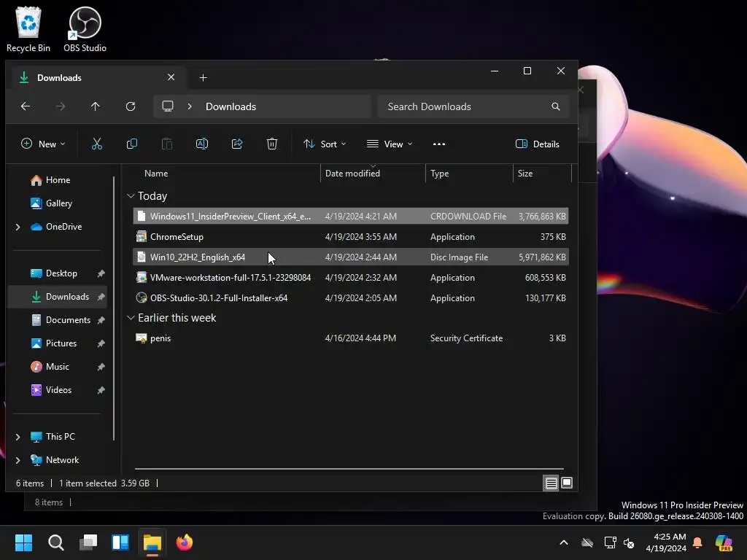Click the horizontal scrollbar in file list
Viewport: 747px width, 560px height.
click(x=349, y=469)
